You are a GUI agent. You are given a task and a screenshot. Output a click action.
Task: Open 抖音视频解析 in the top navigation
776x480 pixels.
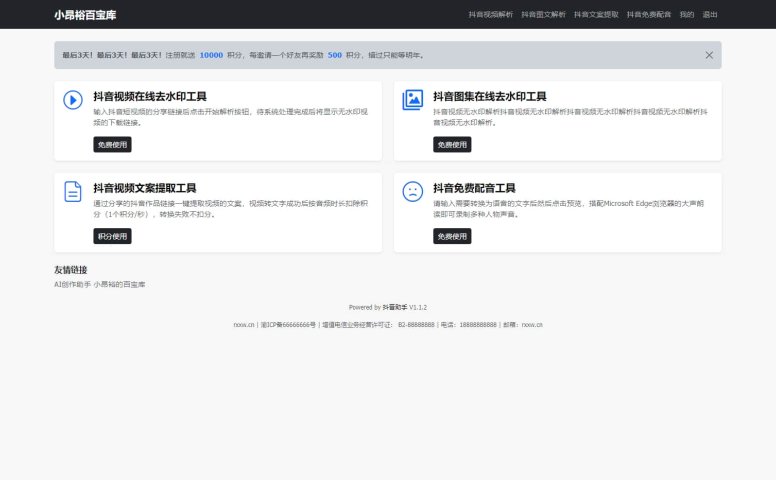tap(490, 14)
